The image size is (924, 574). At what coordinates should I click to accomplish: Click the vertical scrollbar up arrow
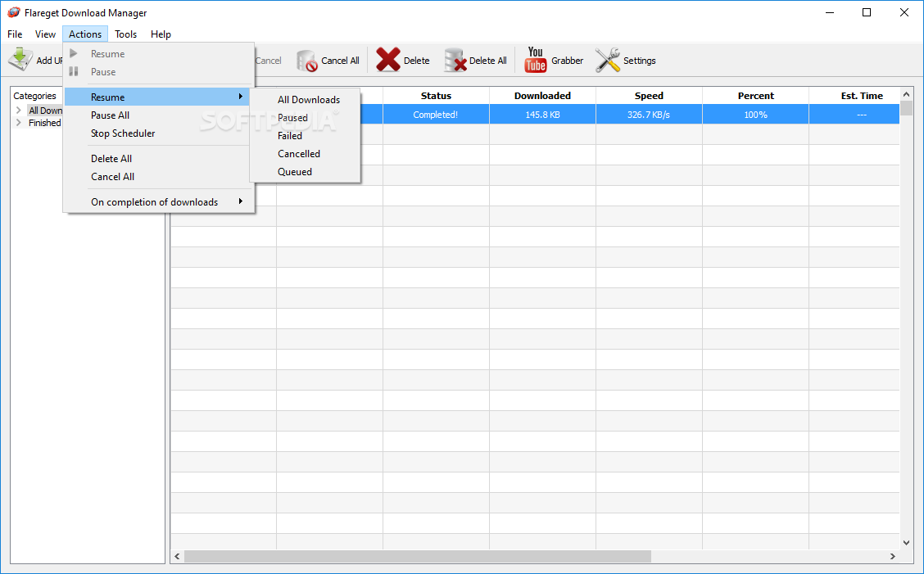906,94
